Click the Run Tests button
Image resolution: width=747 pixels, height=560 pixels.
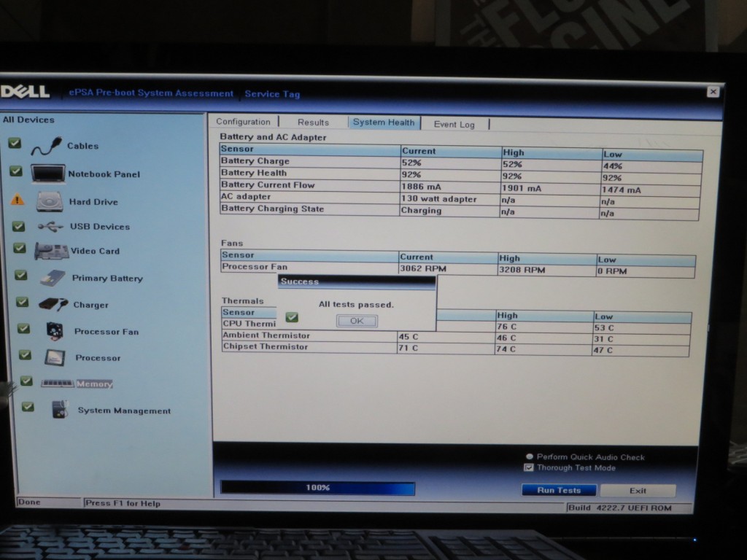pyautogui.click(x=559, y=490)
